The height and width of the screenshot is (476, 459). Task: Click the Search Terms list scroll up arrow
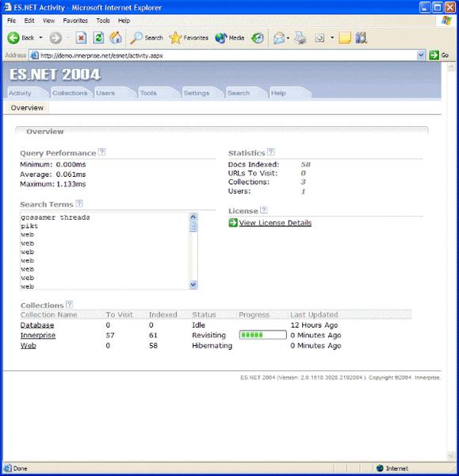pyautogui.click(x=193, y=217)
